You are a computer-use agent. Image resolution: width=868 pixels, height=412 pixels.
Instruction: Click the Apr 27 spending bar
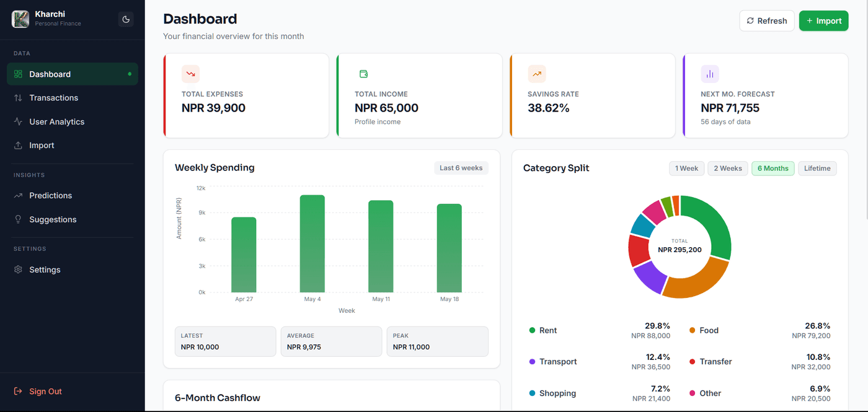pos(244,255)
